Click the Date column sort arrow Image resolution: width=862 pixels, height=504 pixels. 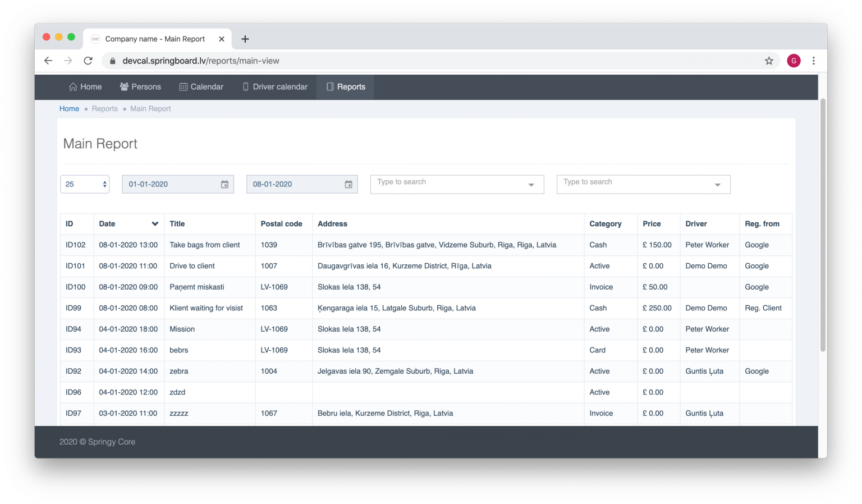tap(155, 223)
